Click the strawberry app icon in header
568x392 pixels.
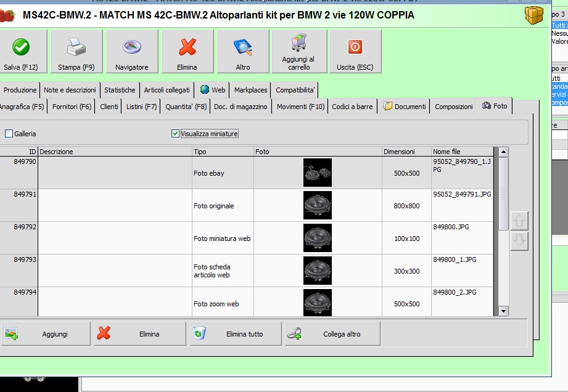pyautogui.click(x=7, y=15)
